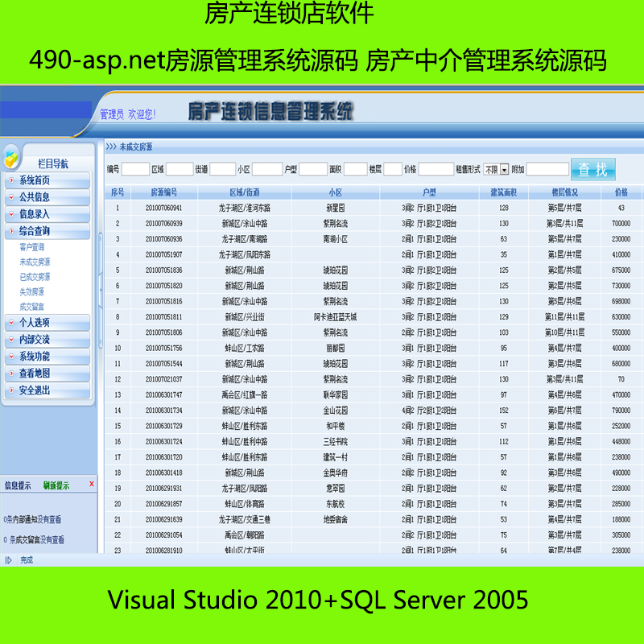Click the arrow icon beside 系统功能
This screenshot has width=644, height=644.
click(11, 356)
